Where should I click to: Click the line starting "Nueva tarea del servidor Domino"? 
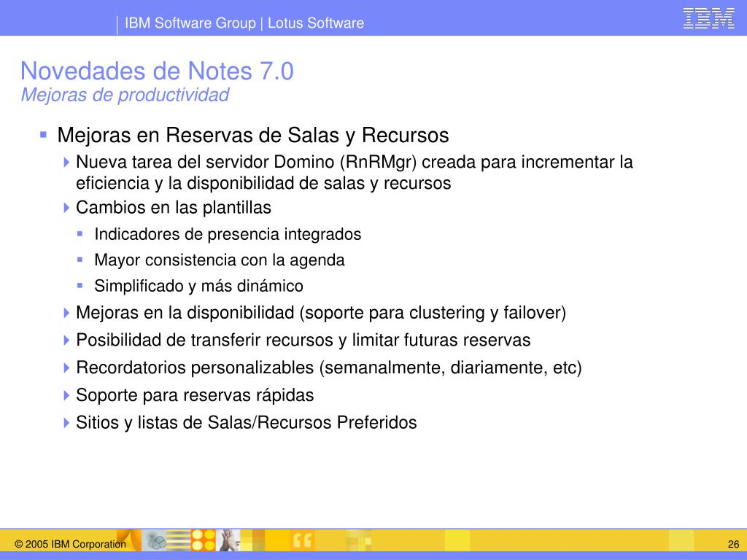tap(355, 163)
